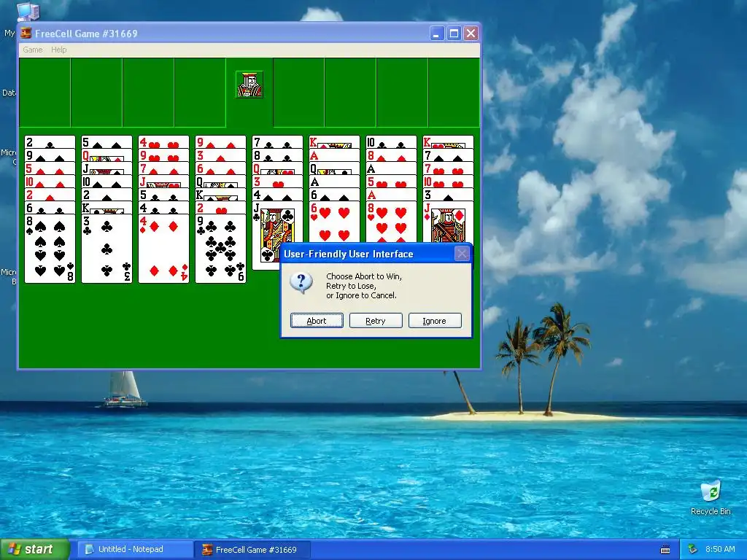Click the king face icon between cells
747x560 pixels.
[x=249, y=85]
